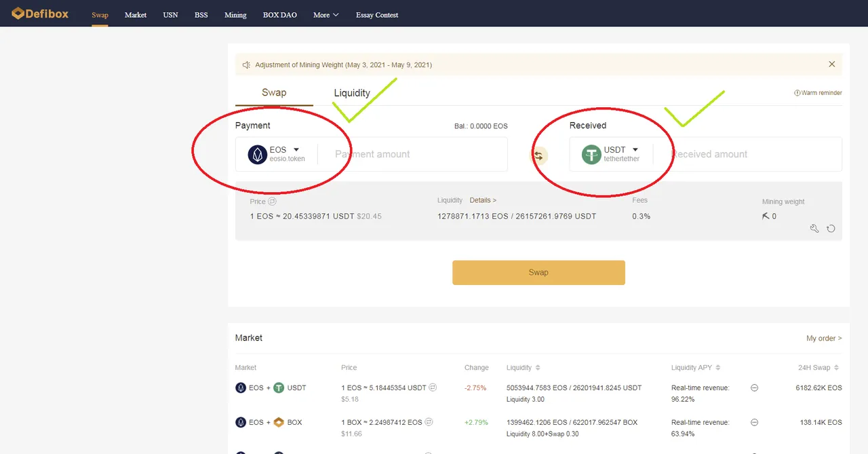Open Swap in top navigation
Screen dimensions: 868x454
point(100,15)
